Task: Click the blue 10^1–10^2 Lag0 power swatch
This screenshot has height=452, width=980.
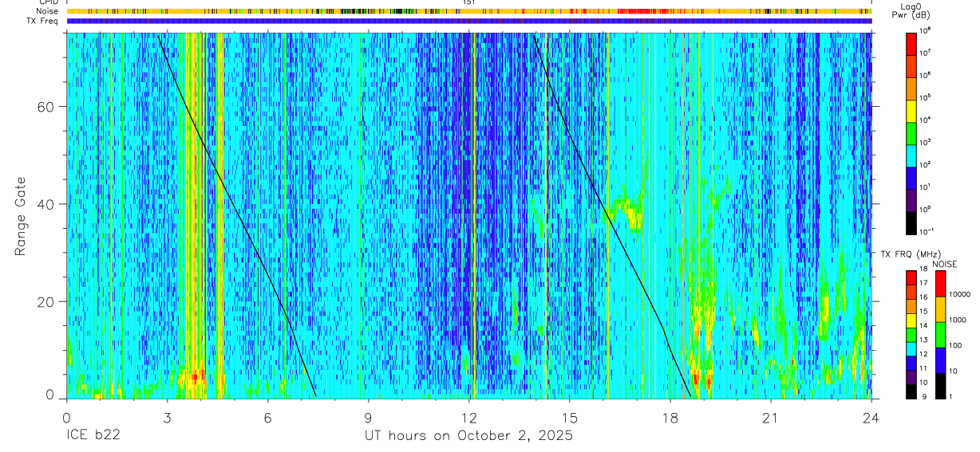Action: (912, 177)
